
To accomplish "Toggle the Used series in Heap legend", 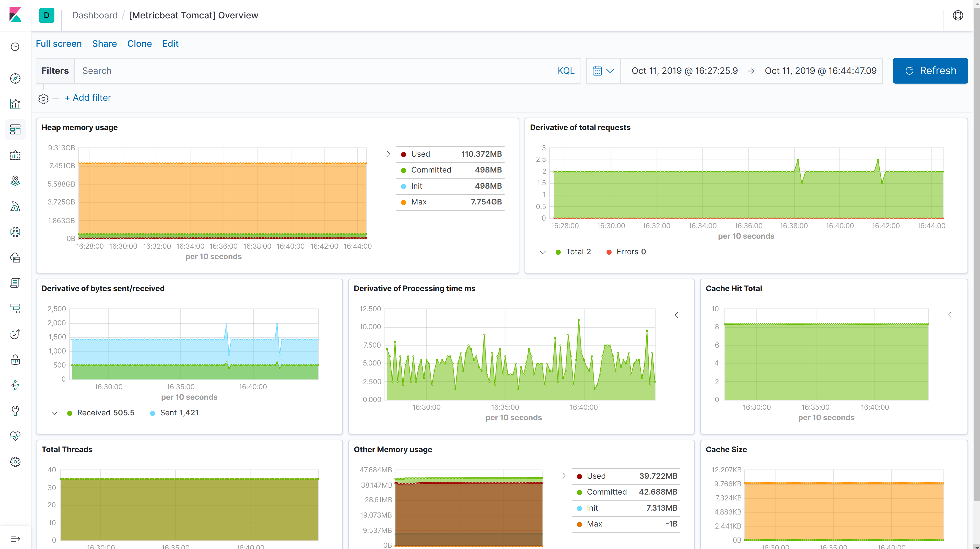I will click(x=420, y=154).
